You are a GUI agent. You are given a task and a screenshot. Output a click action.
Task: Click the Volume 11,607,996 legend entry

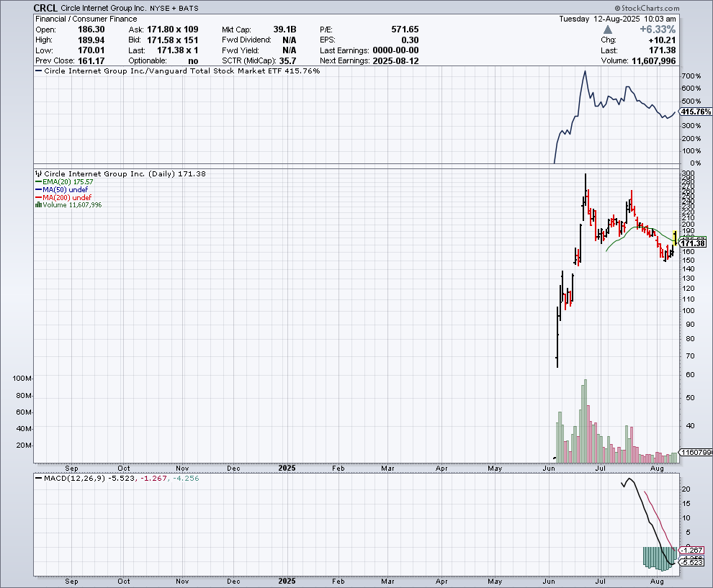[72, 205]
